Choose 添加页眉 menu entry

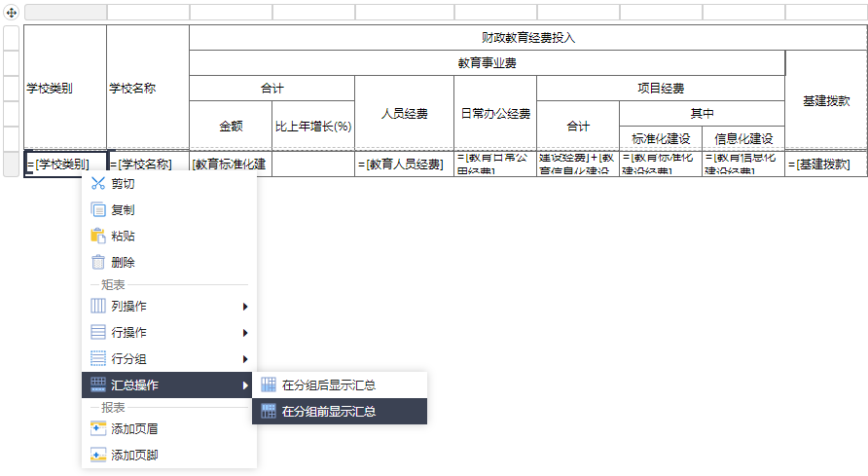pyautogui.click(x=169, y=428)
